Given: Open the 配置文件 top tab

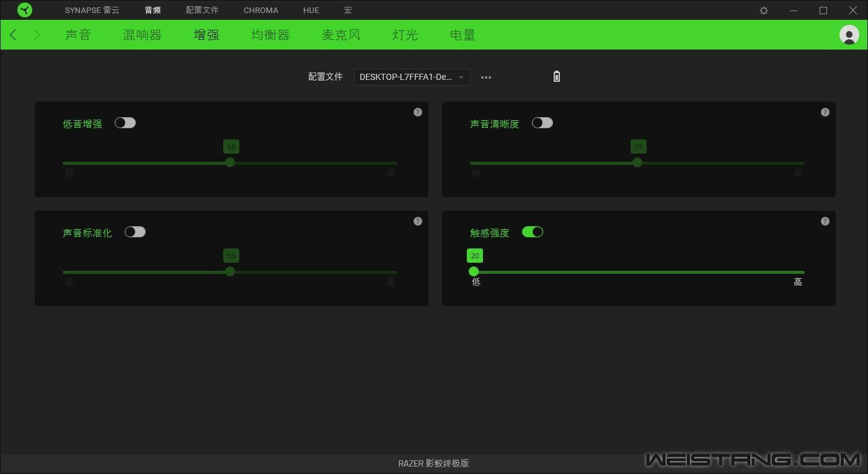Looking at the screenshot, I should coord(202,11).
